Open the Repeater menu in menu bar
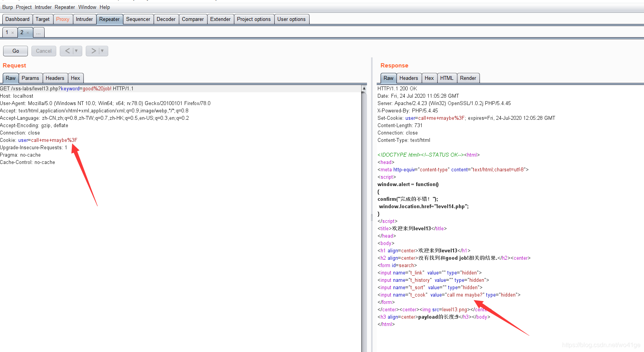The height and width of the screenshot is (352, 644). tap(65, 7)
